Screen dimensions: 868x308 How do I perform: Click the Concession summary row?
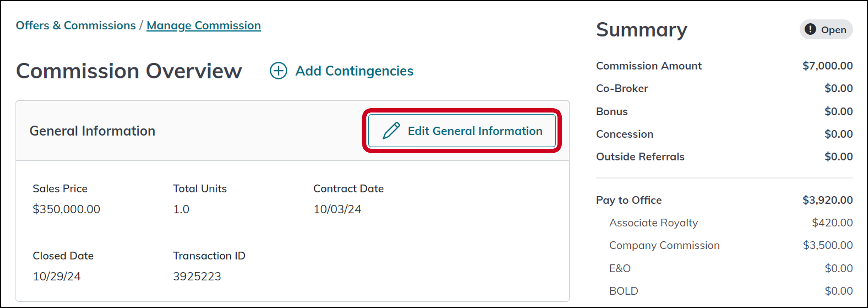(x=624, y=134)
